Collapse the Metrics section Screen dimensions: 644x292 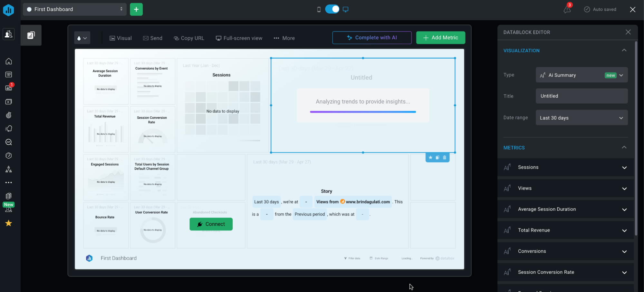624,147
